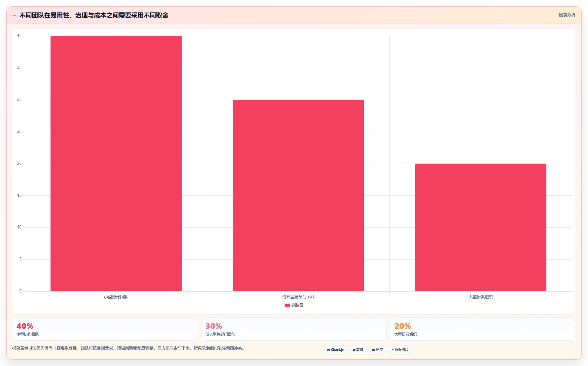588x366 pixels.
Task: Click the y-axis value 30
Action: [x=19, y=100]
